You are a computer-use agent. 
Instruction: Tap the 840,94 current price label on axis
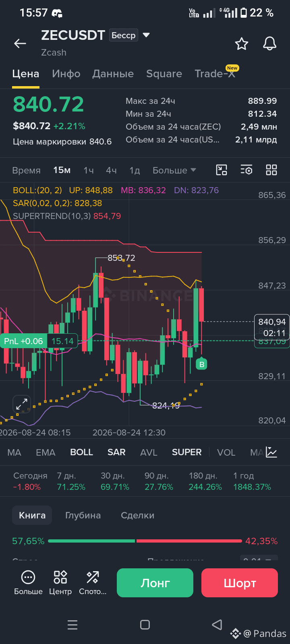(272, 322)
